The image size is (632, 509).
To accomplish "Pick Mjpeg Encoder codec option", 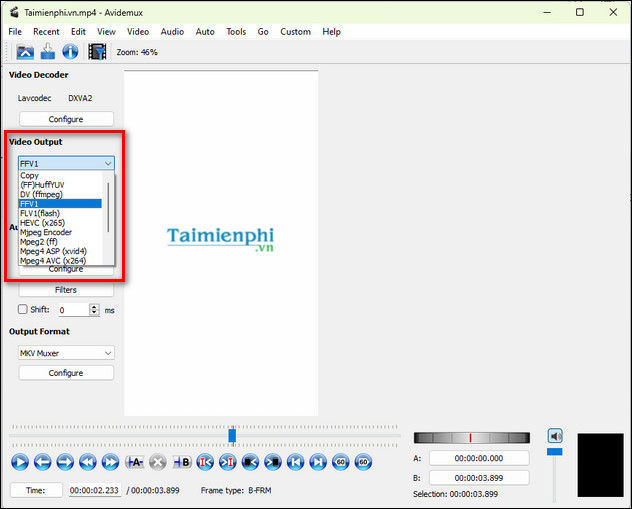I will [x=60, y=232].
